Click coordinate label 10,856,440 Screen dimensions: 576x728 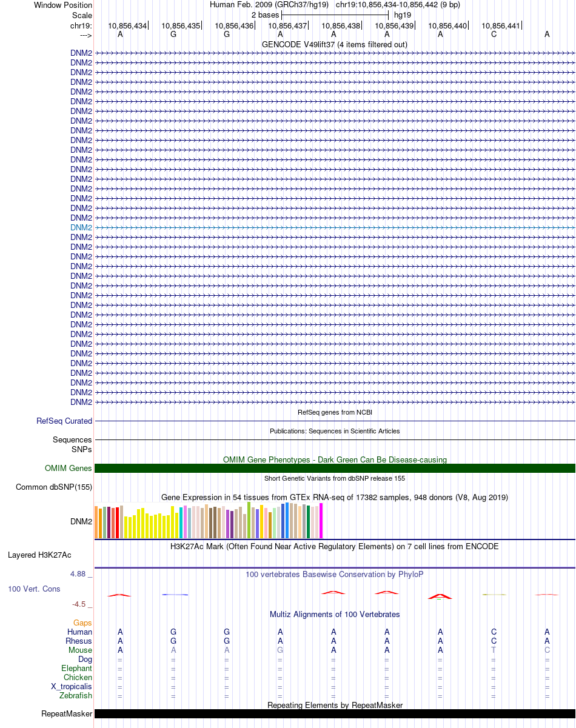(447, 25)
